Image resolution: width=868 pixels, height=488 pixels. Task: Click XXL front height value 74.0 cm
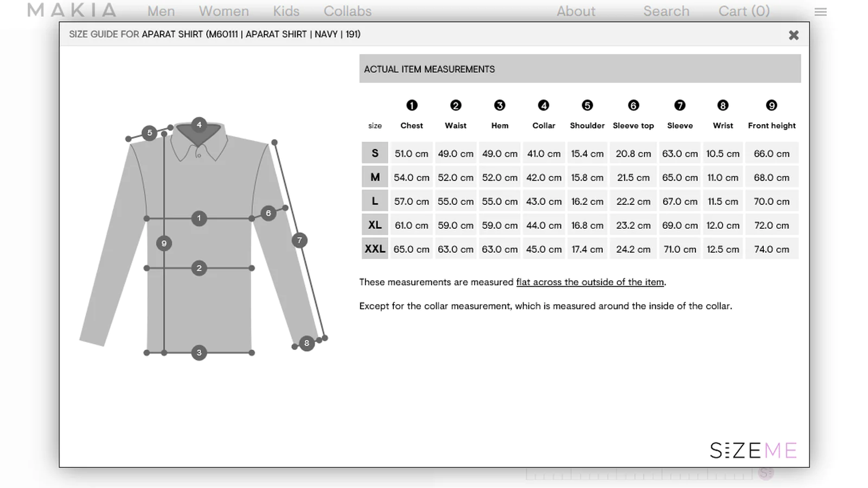tap(771, 249)
